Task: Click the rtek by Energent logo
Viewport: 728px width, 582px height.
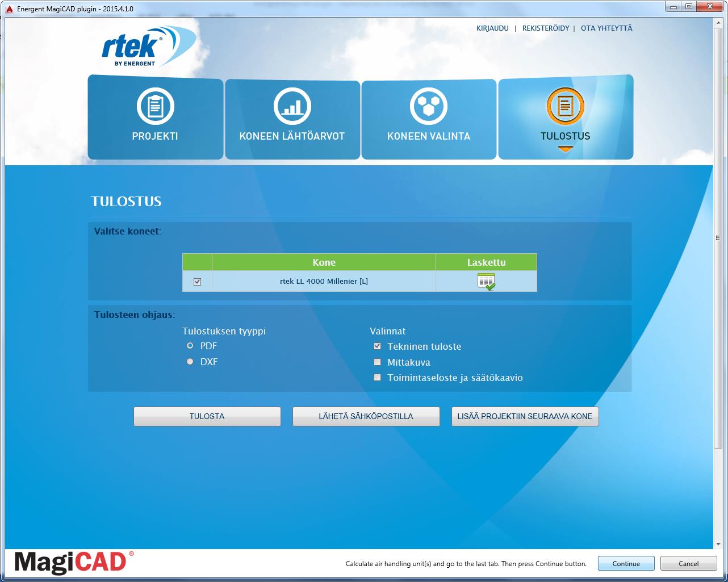Action: pyautogui.click(x=148, y=48)
